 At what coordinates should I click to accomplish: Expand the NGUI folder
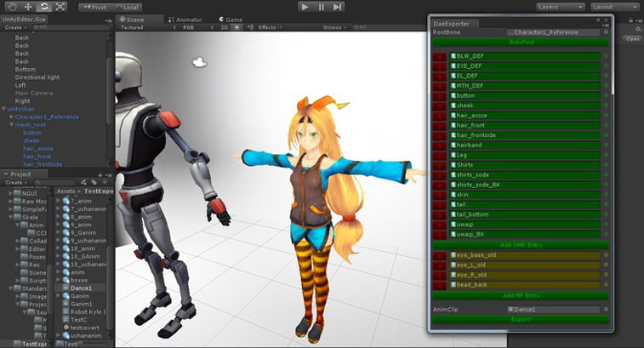(11, 193)
